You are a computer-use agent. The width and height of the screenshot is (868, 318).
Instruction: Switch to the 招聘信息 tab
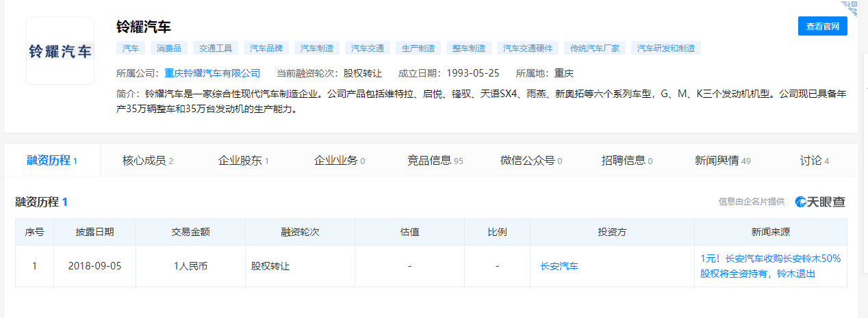pos(627,161)
